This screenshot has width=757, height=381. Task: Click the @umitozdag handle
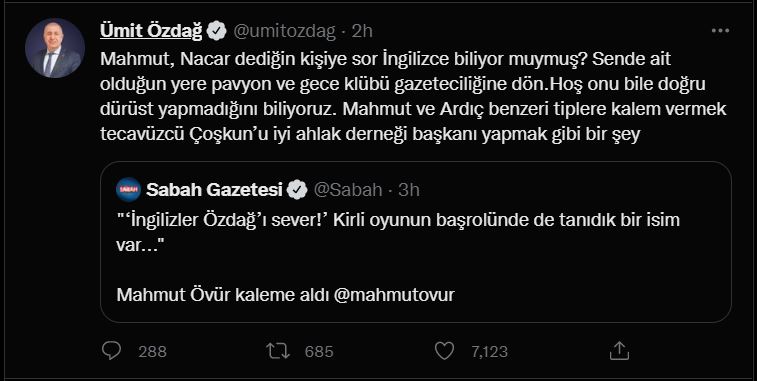[x=284, y=31]
